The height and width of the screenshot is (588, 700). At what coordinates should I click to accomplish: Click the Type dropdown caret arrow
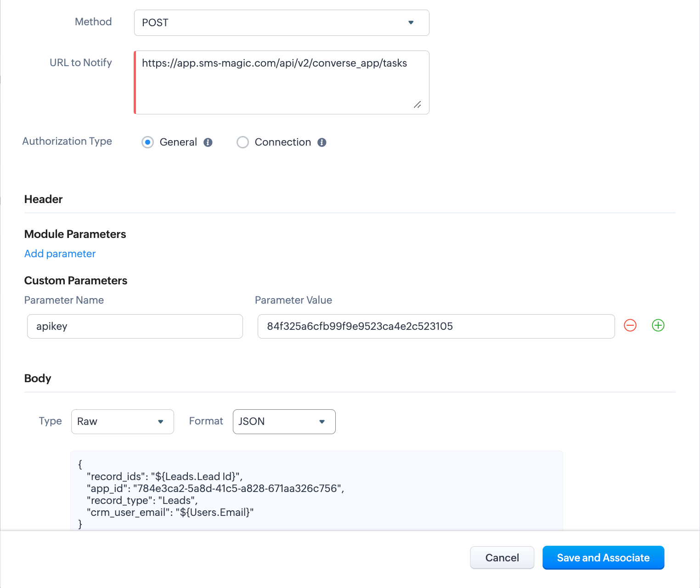click(161, 422)
